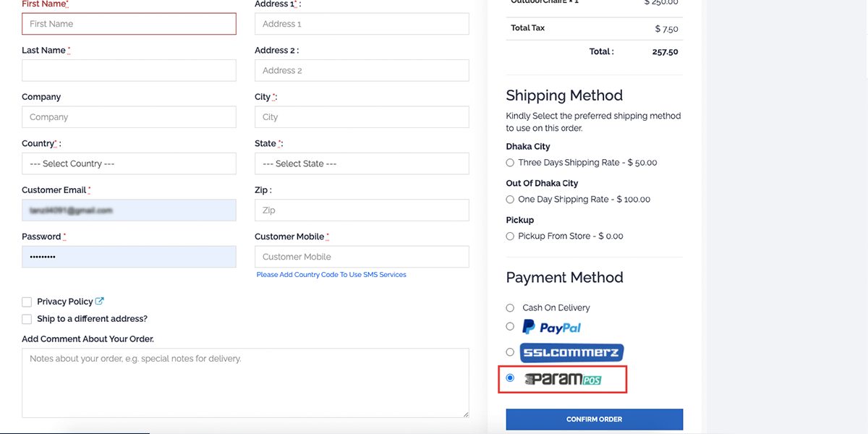
Task: Choose Cash On Delivery payment
Action: click(510, 308)
